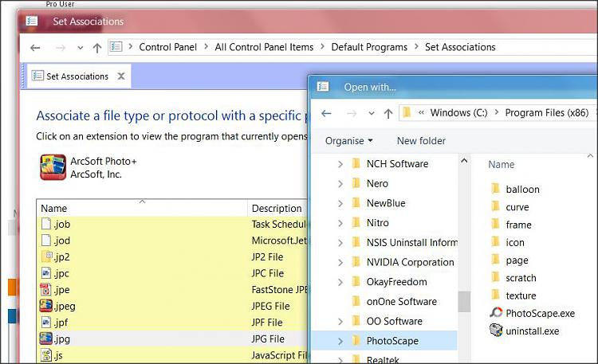
Task: Select uninstall.exe file icon
Action: point(496,331)
